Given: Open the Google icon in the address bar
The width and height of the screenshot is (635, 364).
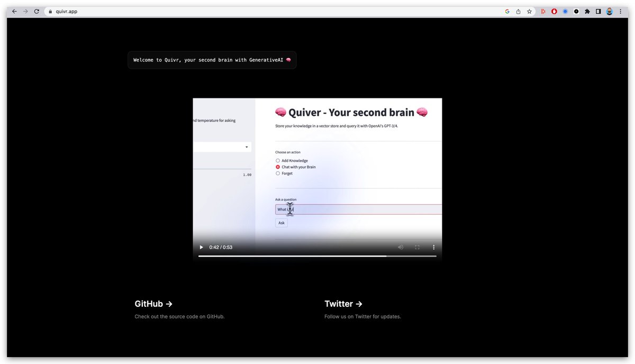Looking at the screenshot, I should click(x=507, y=11).
